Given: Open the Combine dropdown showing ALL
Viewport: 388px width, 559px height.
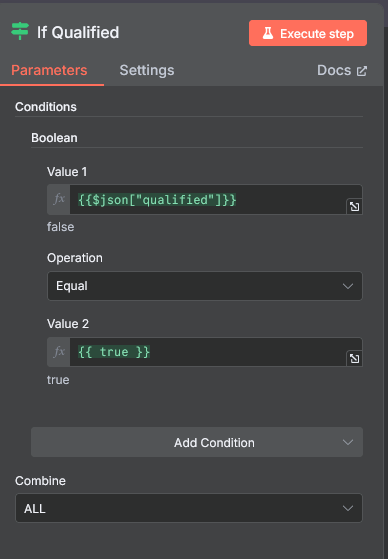Looking at the screenshot, I should coord(189,508).
